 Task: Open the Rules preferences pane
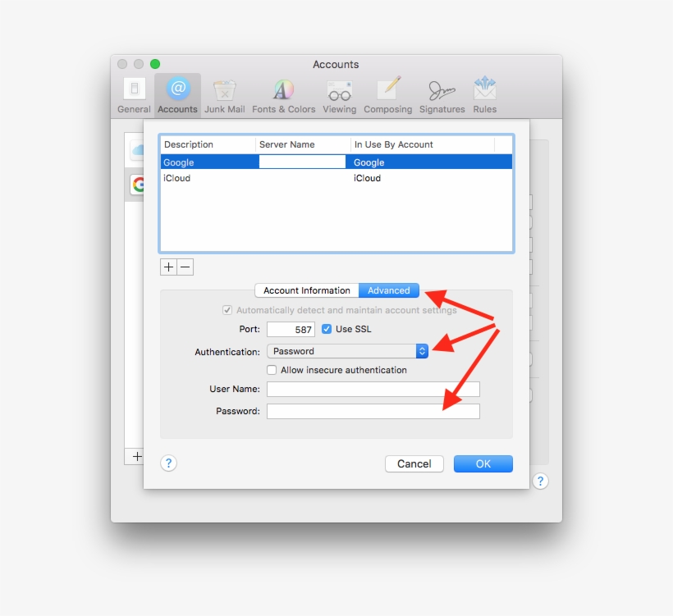click(484, 96)
